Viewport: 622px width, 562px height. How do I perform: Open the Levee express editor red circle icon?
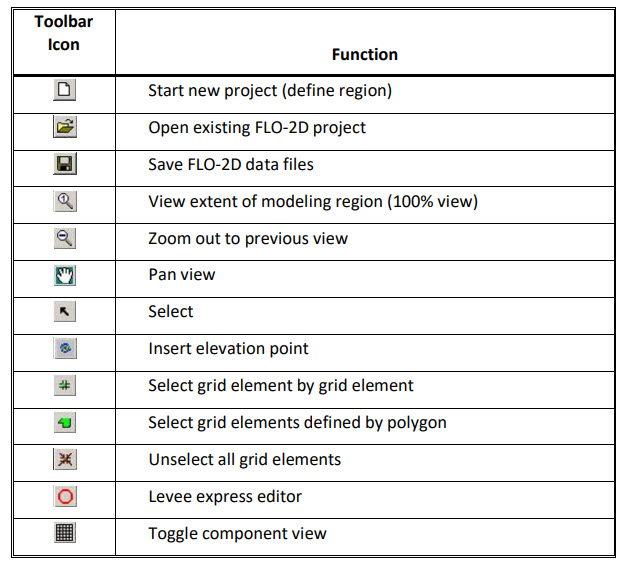pos(64,496)
